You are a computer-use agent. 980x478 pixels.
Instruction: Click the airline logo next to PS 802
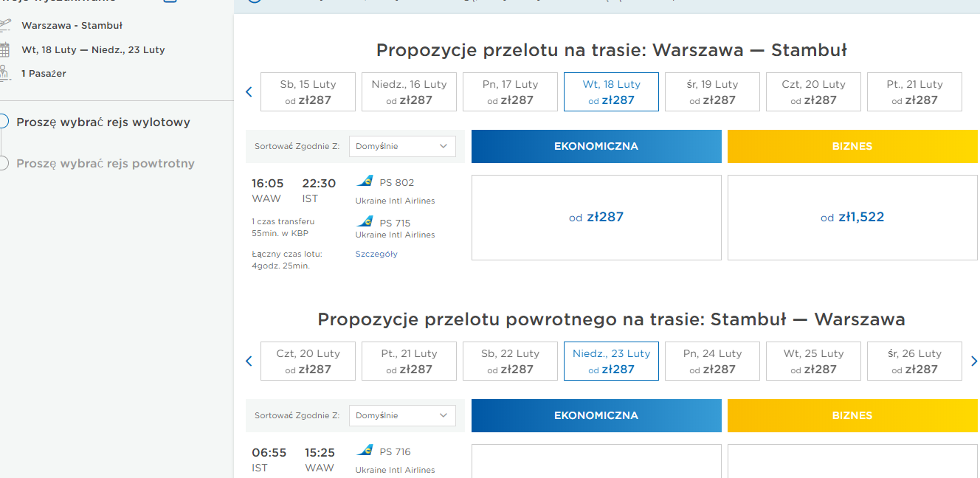[x=365, y=181]
